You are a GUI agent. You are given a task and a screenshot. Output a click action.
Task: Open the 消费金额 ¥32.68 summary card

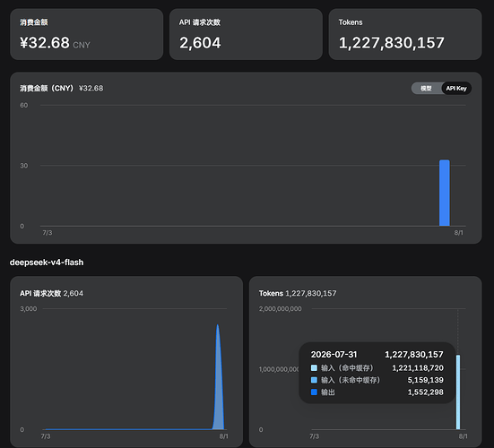[x=87, y=34]
